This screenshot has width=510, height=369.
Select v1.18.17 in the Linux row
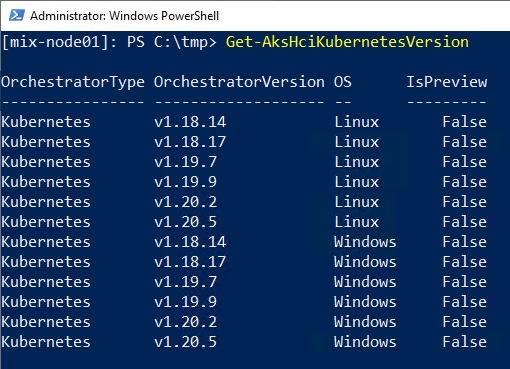[190, 142]
